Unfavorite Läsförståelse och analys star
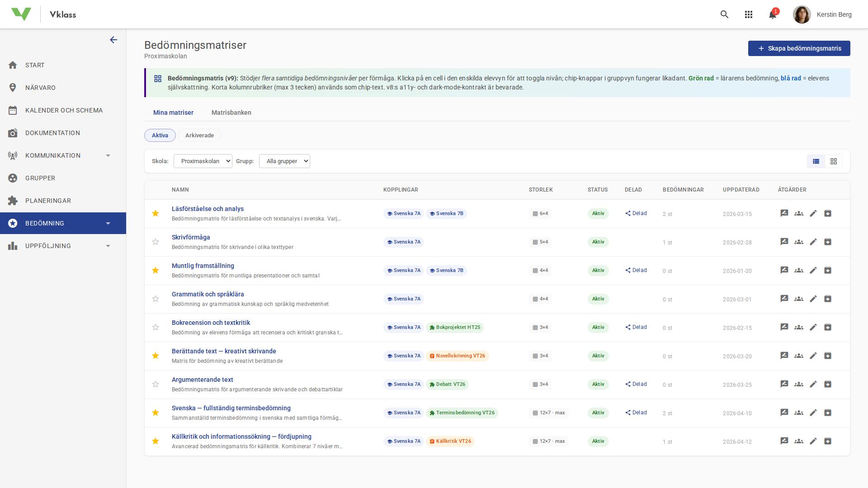The image size is (868, 488). coord(156,213)
